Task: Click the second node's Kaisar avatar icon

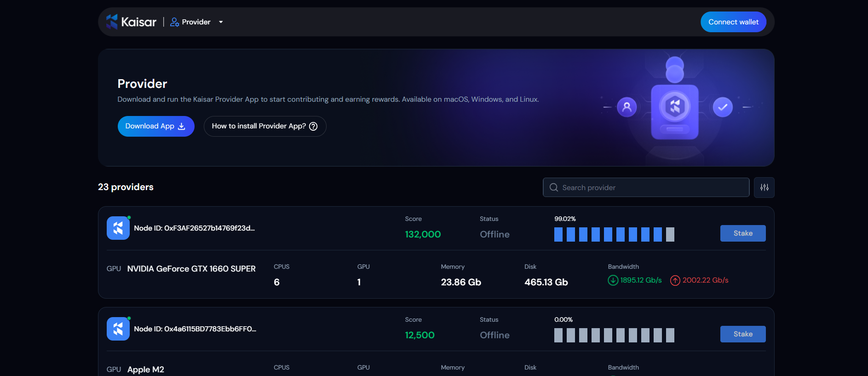Action: (118, 329)
